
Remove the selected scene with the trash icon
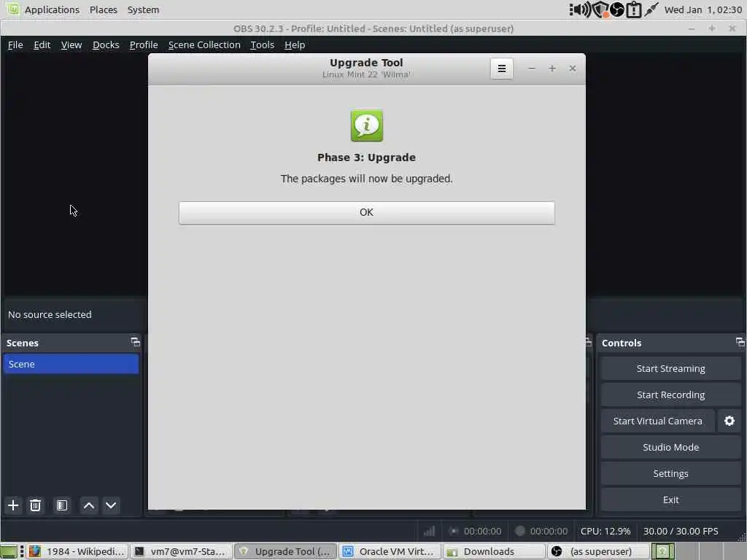(35, 505)
